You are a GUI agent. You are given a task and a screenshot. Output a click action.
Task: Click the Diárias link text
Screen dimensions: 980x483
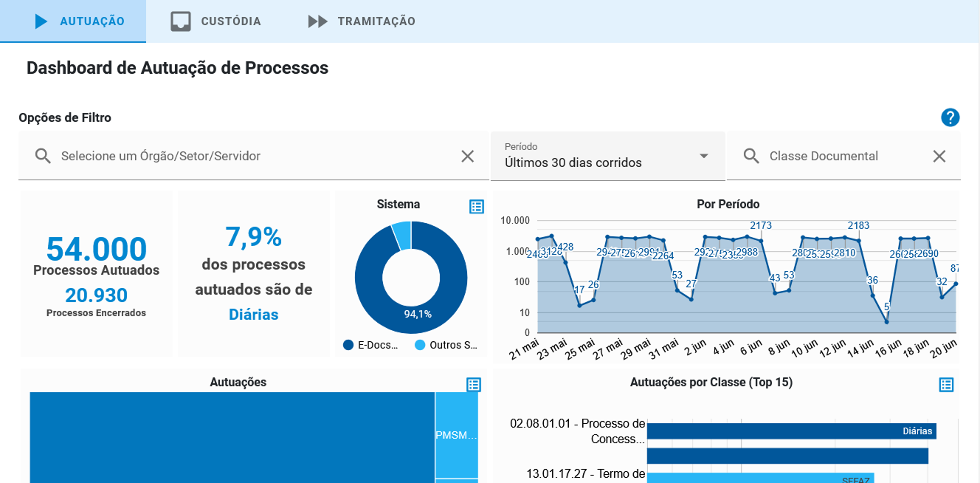[253, 315]
